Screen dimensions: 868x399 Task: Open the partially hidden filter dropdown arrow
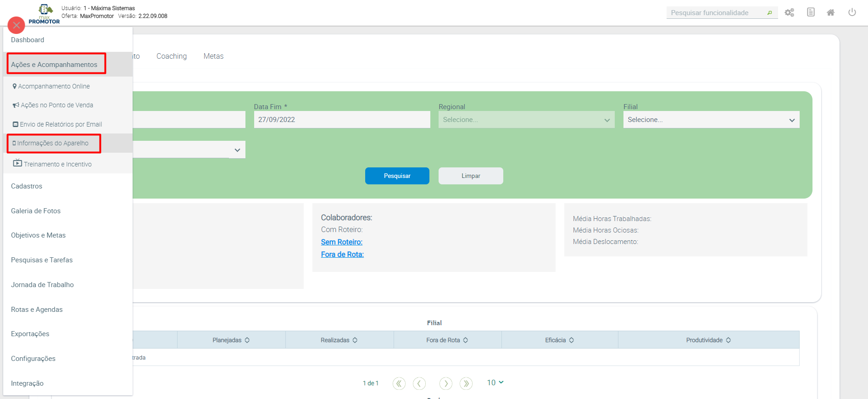[x=237, y=150]
